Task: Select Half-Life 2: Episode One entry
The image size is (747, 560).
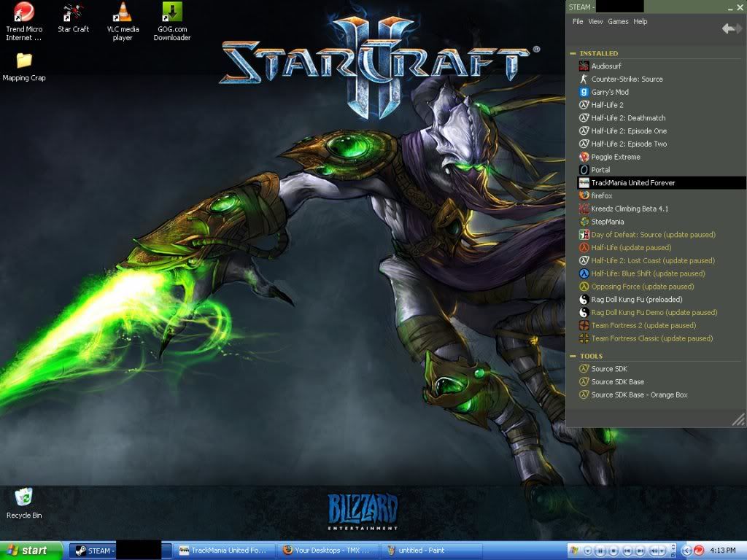Action: coord(623,131)
